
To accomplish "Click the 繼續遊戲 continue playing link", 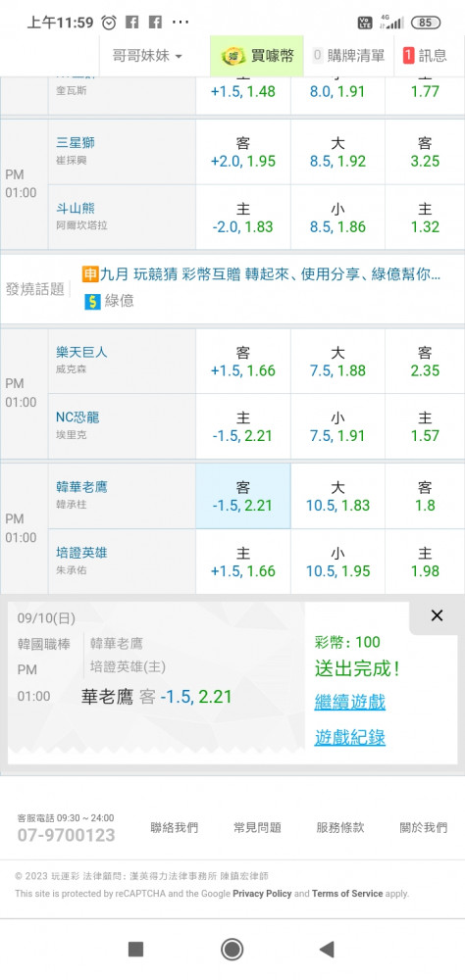I will (x=350, y=702).
